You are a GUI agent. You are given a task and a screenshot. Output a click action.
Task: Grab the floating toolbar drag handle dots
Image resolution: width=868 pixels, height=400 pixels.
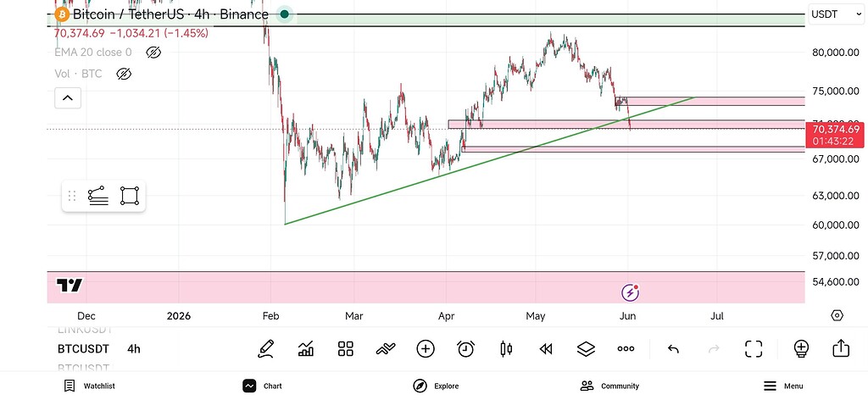point(71,196)
